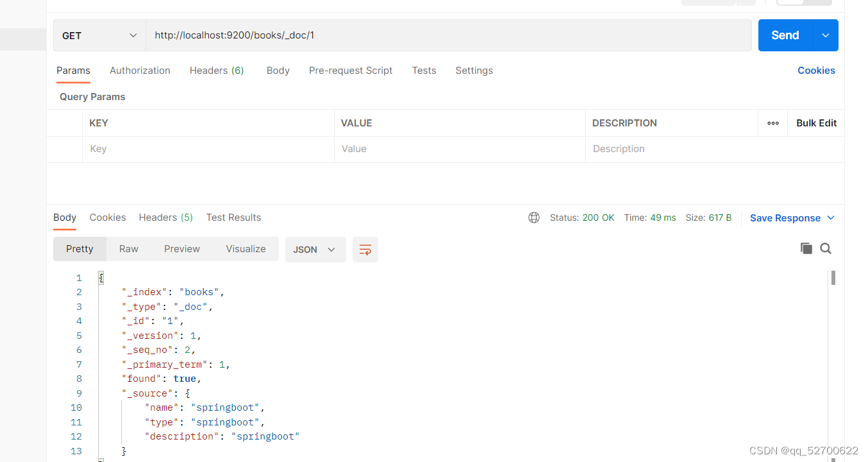Open the Authorization tab

[x=140, y=71]
